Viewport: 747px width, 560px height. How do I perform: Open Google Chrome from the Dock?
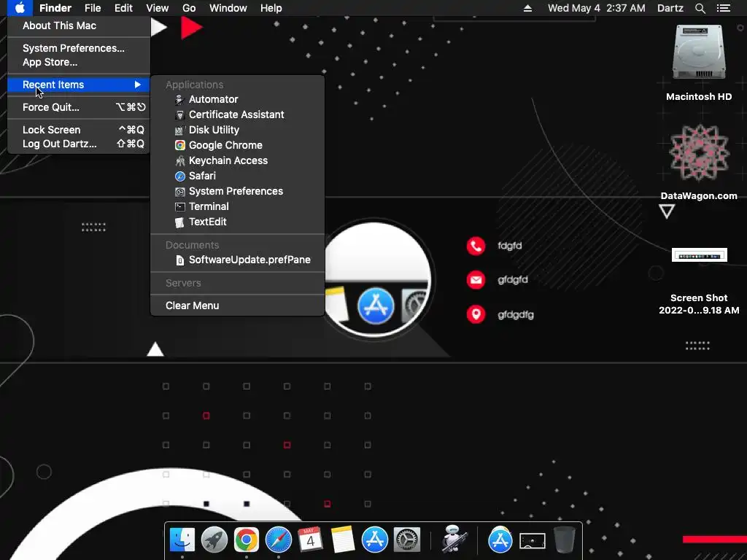[247, 540]
